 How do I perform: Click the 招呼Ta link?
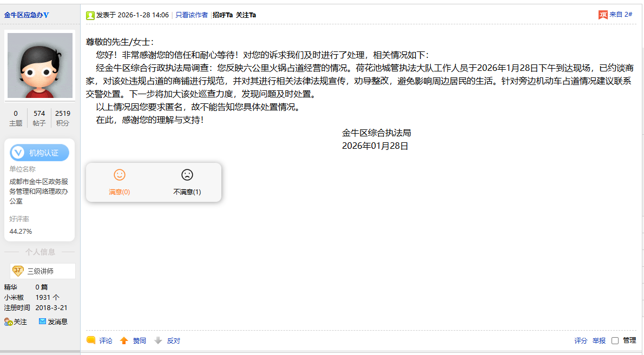[222, 15]
